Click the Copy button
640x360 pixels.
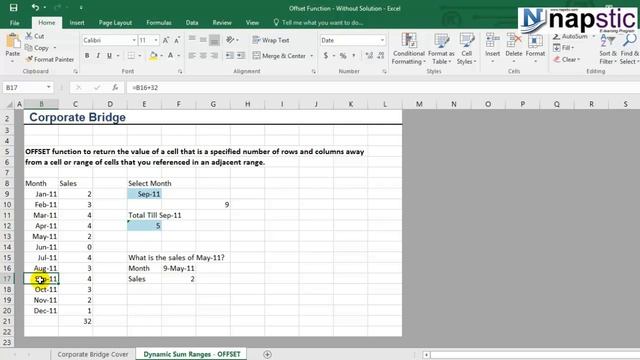[x=37, y=48]
